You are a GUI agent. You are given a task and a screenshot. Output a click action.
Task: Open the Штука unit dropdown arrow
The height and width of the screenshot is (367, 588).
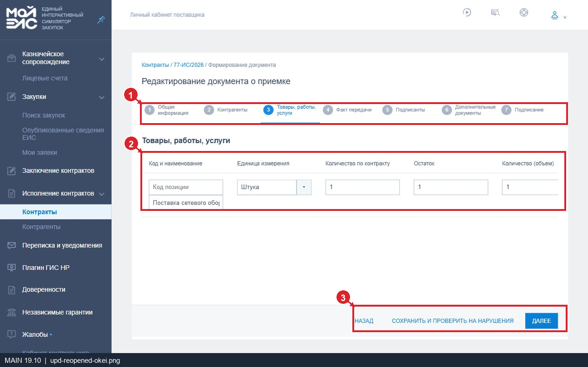pyautogui.click(x=304, y=187)
